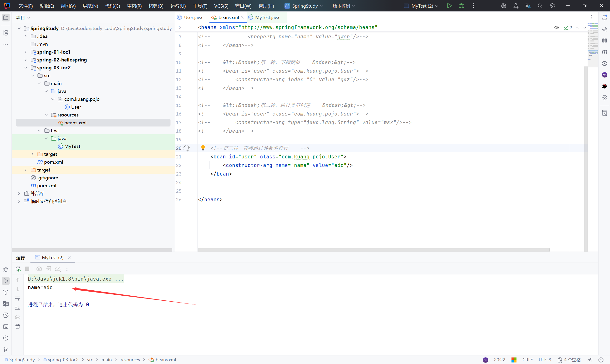
Task: Click the editor horizontal scrollbar
Action: (373, 250)
